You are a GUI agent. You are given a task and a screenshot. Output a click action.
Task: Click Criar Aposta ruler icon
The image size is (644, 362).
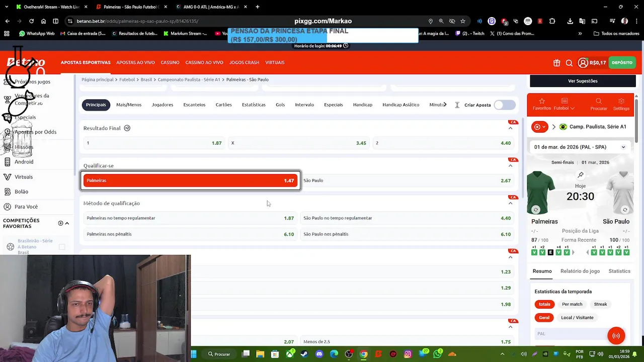coord(457,105)
